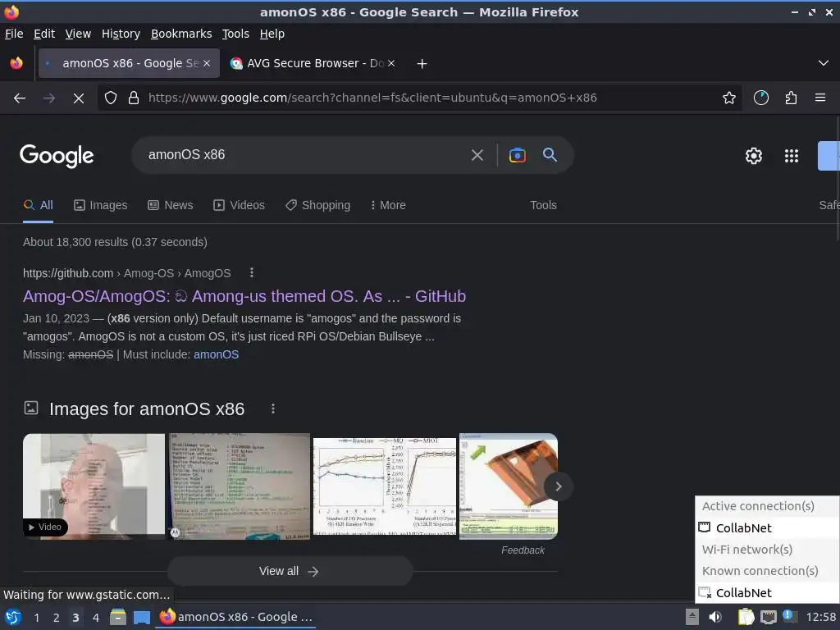Open clipboard manager tray icon

pos(746,617)
